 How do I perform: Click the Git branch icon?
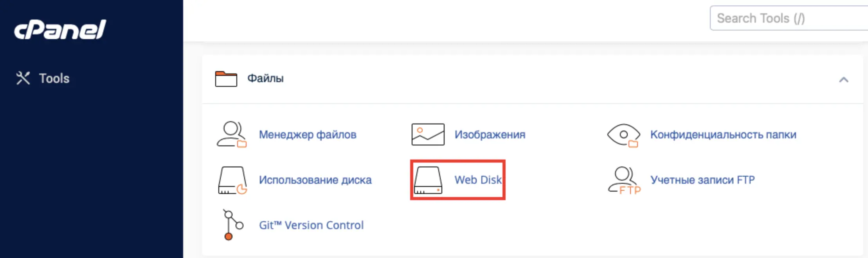[233, 225]
